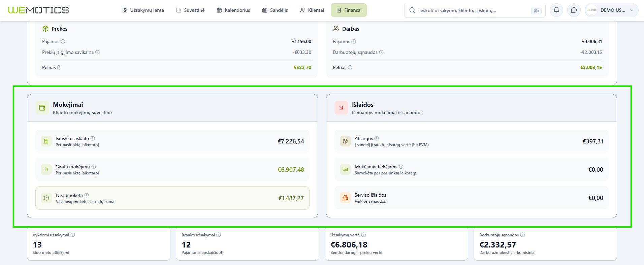Click the Darbas people icon

click(x=336, y=29)
